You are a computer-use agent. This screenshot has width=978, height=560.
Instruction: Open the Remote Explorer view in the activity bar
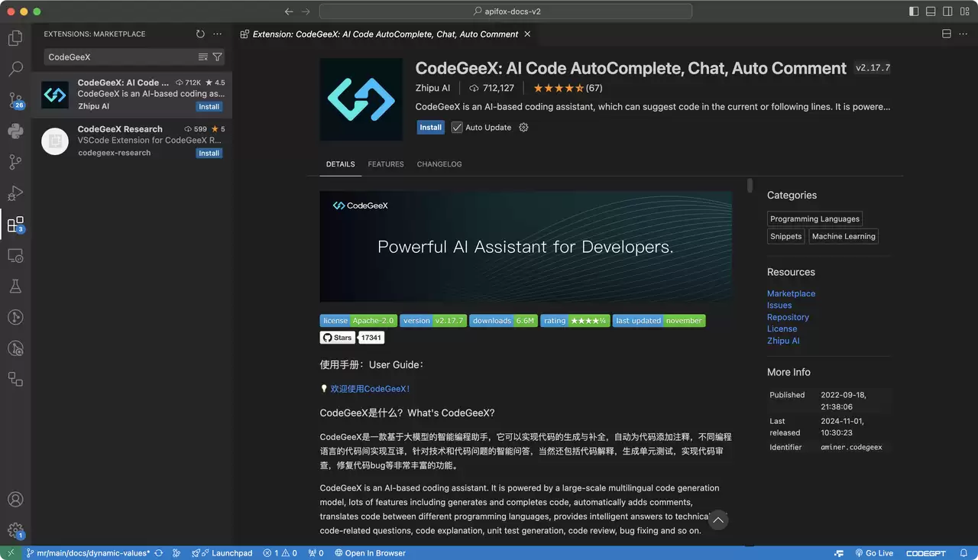15,255
